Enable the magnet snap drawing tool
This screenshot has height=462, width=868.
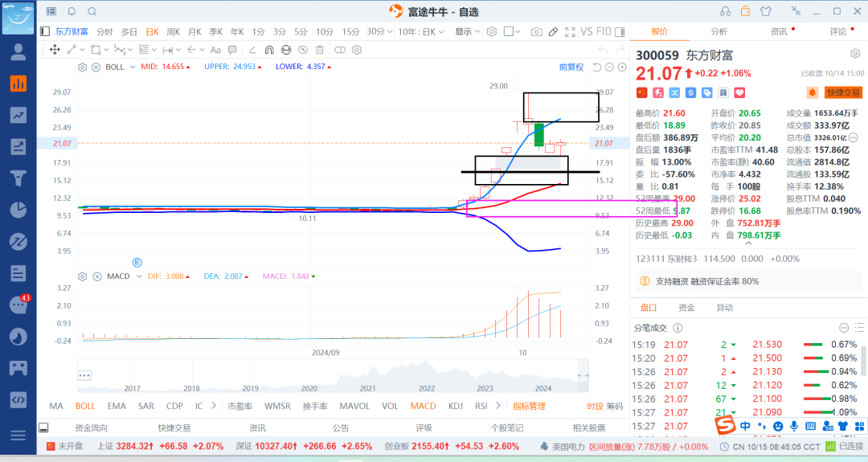pyautogui.click(x=269, y=50)
